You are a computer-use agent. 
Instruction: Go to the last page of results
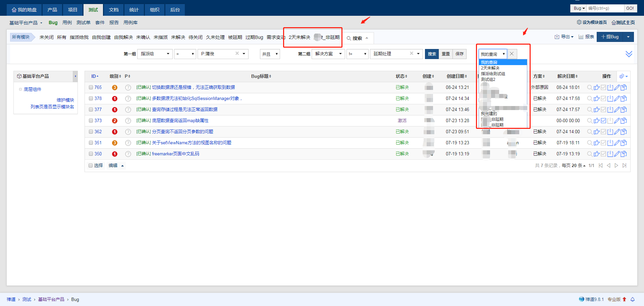[x=624, y=165]
